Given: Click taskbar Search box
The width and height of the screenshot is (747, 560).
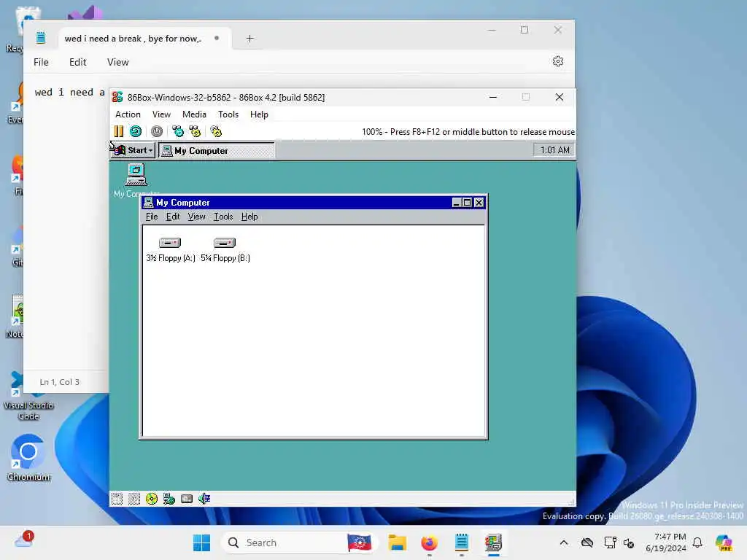Looking at the screenshot, I should (x=298, y=542).
